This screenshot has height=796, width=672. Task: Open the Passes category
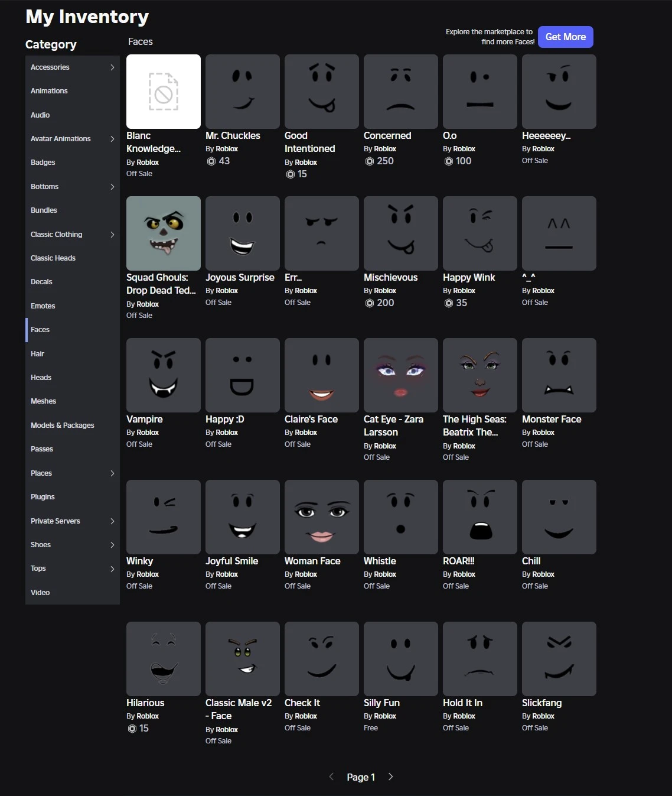pyautogui.click(x=73, y=449)
